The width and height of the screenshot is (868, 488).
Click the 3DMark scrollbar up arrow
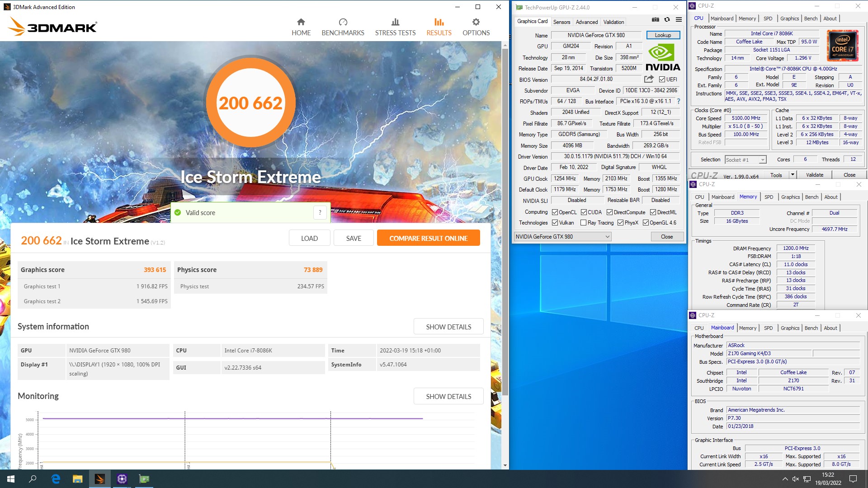[x=505, y=45]
